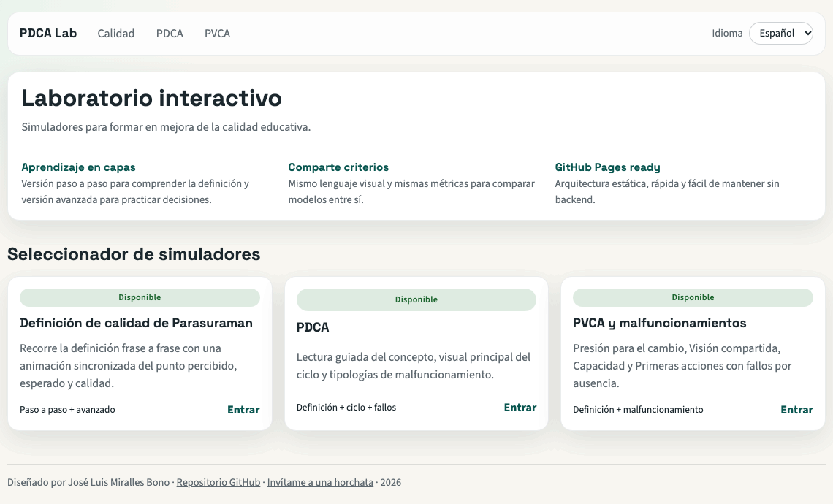
Task: Select the Definición de calidad de Parasuraman title
Action: point(136,323)
